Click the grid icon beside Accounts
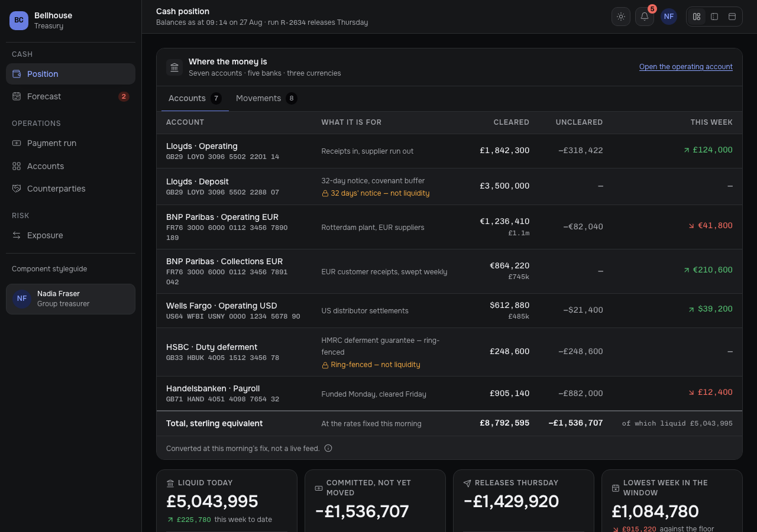Viewport: 757px width, 532px height. pos(17,166)
